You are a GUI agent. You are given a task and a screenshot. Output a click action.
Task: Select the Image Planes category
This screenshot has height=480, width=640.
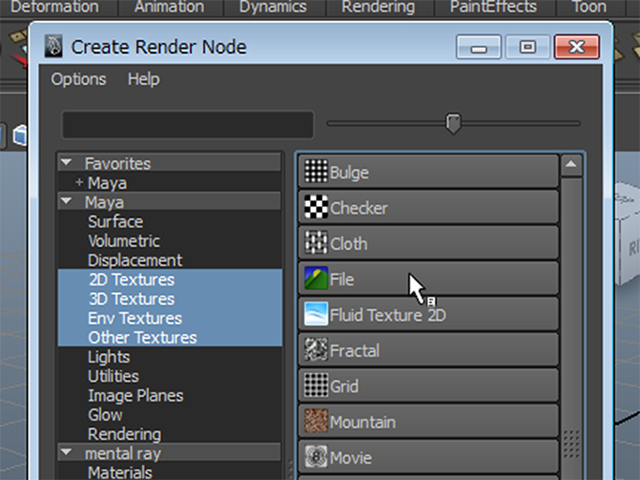[x=136, y=396]
